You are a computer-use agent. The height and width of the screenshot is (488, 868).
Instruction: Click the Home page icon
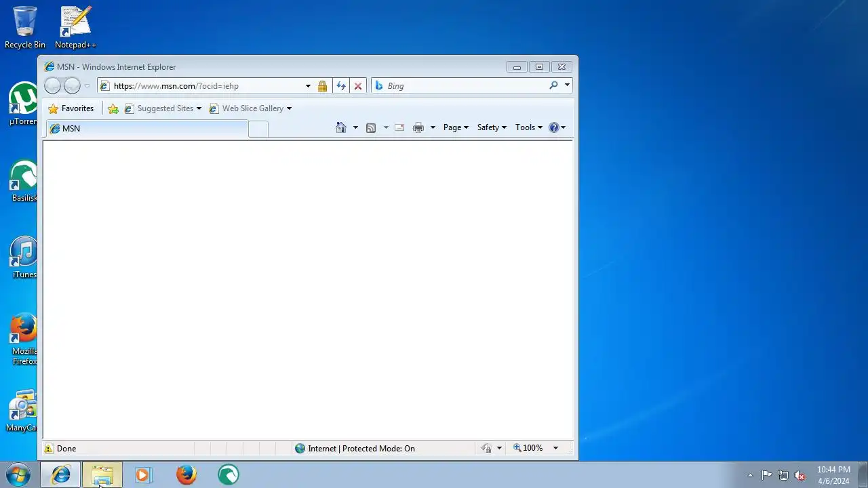[x=341, y=127]
